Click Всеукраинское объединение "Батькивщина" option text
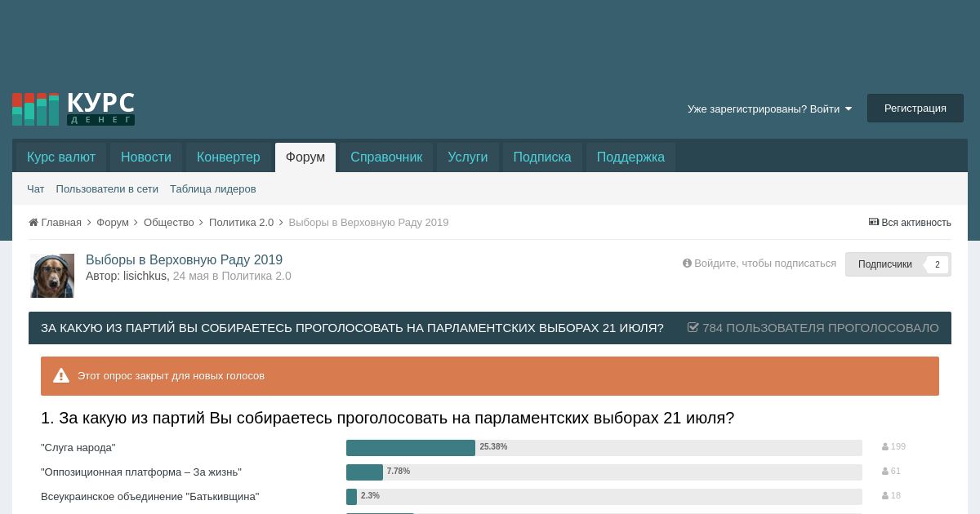 click(150, 497)
